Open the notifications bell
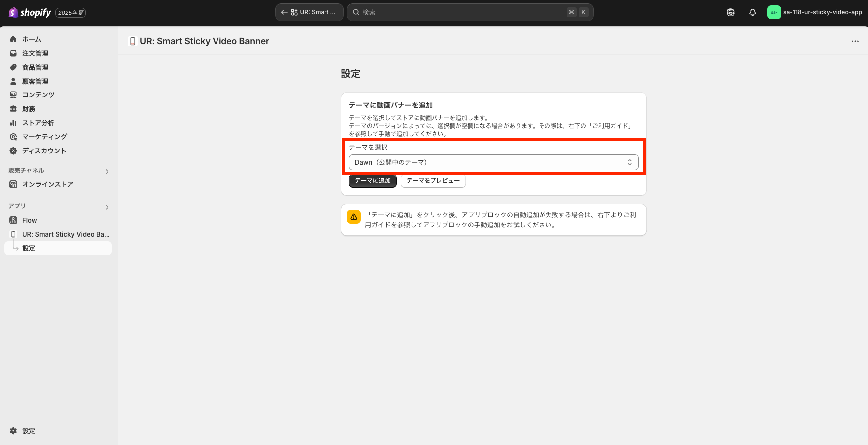The image size is (868, 445). (752, 12)
